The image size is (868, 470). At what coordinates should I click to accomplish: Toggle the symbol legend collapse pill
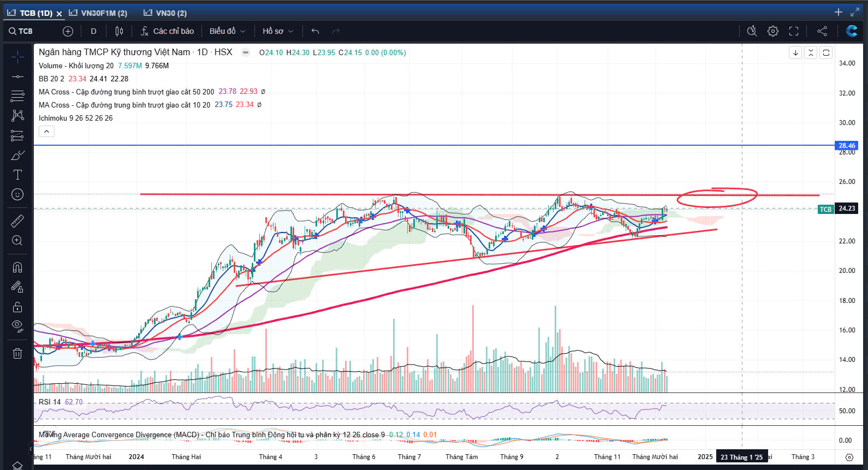[x=246, y=52]
